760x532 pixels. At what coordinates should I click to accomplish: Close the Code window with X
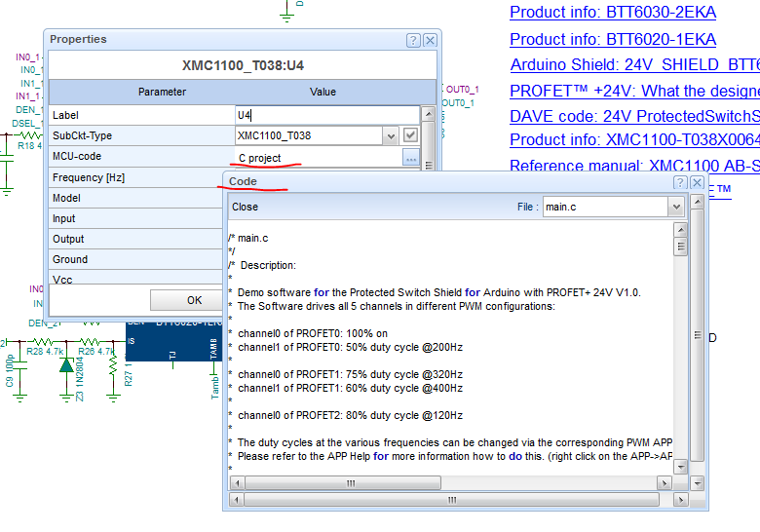697,182
